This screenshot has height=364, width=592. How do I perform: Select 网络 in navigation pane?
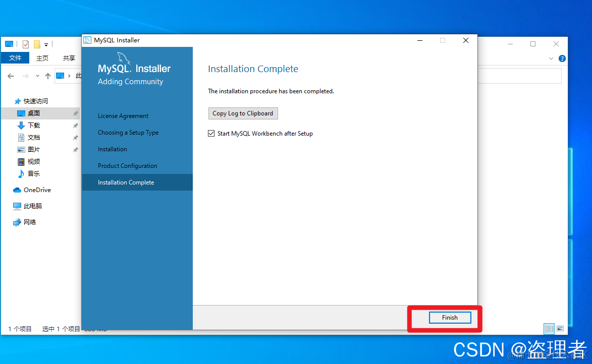click(x=29, y=222)
